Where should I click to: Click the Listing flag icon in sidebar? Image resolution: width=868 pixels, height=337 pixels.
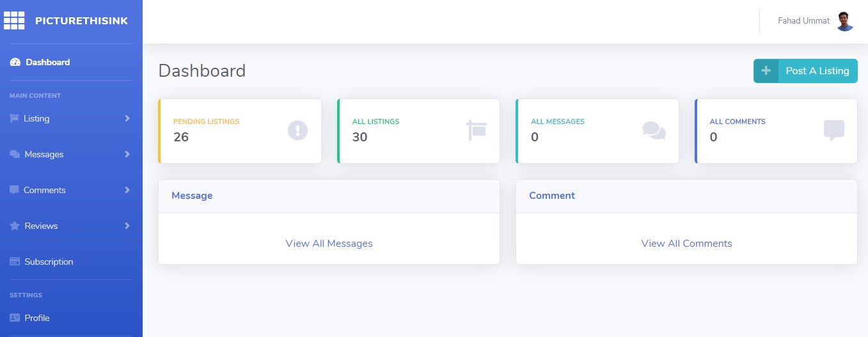(14, 118)
